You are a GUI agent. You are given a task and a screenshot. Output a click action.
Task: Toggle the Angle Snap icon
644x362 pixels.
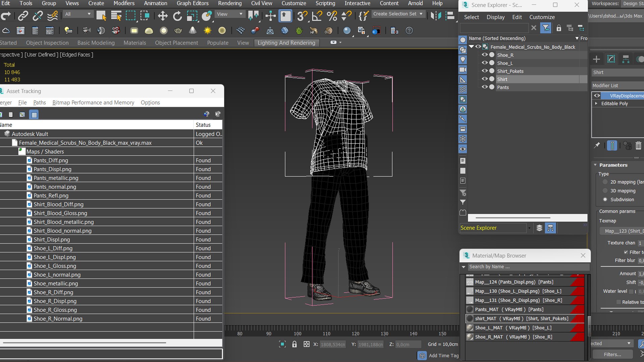point(317,15)
